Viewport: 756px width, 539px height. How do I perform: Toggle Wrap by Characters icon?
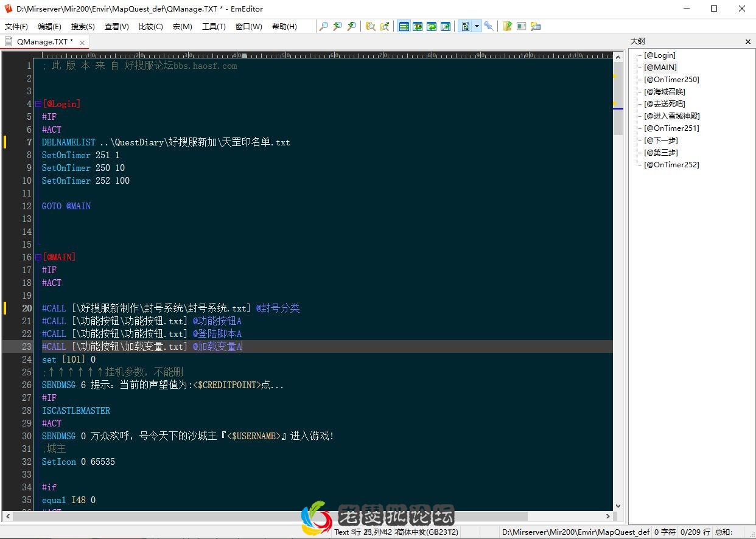point(418,26)
